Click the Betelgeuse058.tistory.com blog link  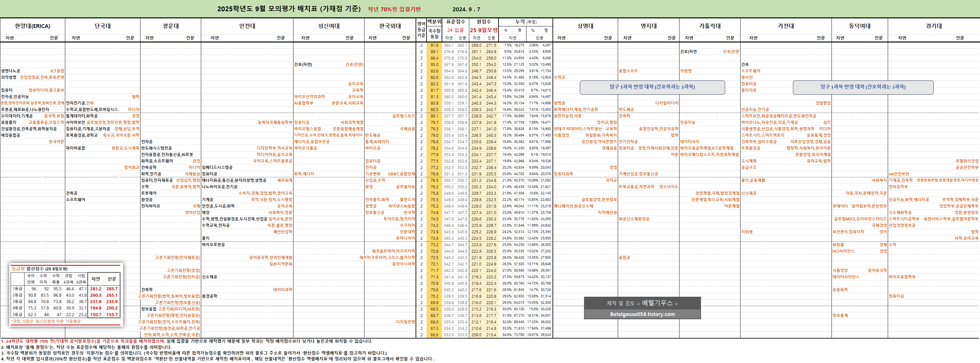coord(642,314)
